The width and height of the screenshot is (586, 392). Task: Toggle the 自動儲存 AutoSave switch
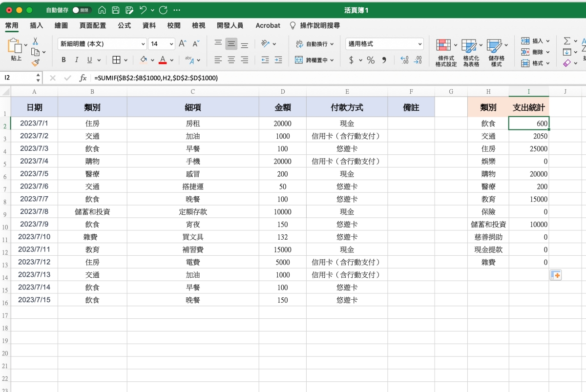(x=81, y=10)
